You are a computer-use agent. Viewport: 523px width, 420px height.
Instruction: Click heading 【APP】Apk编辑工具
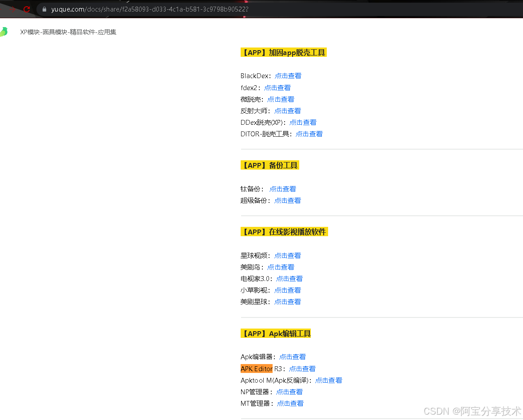276,333
